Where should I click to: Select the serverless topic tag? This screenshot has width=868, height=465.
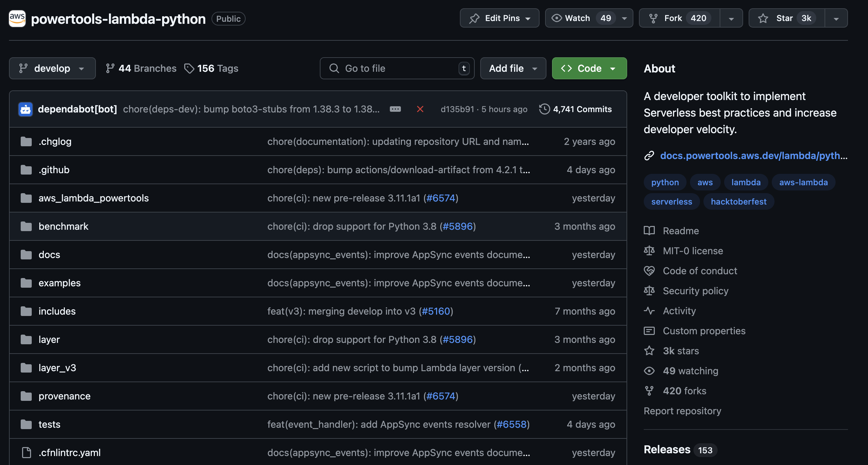coord(672,201)
